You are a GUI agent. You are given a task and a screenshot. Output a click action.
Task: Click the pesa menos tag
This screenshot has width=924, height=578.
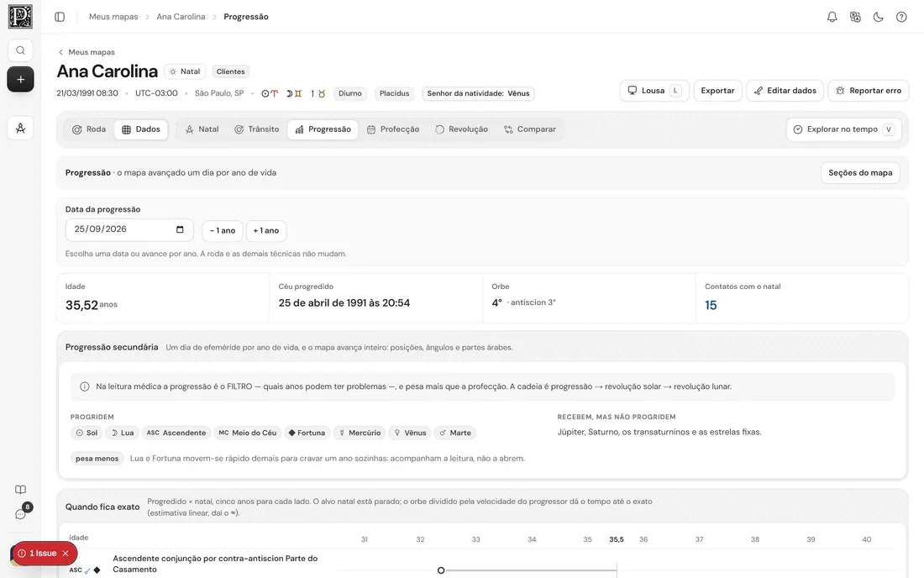point(97,459)
